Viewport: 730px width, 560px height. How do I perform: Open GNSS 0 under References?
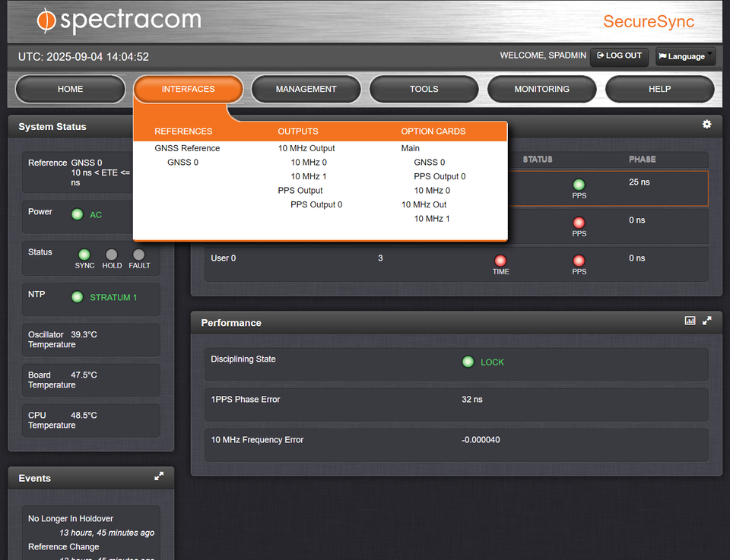(182, 162)
